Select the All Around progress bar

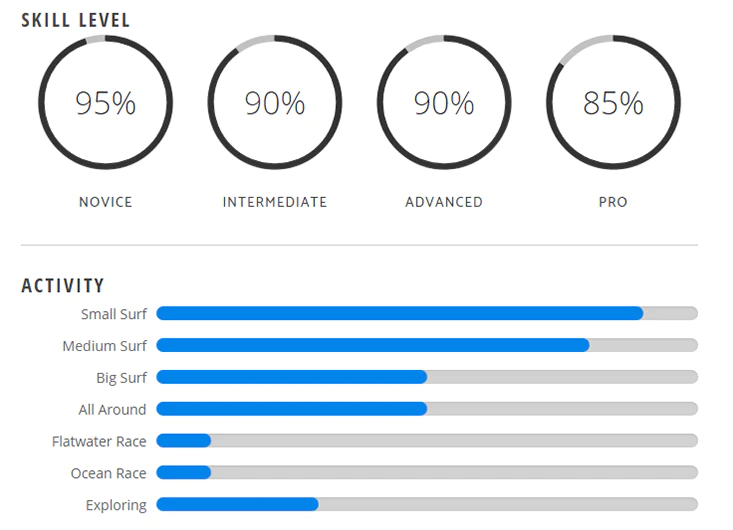pos(427,408)
